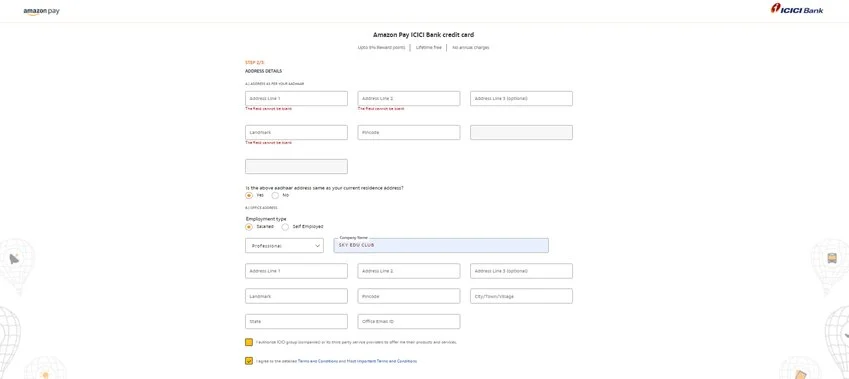Focus the Aadhaar Pincode field
This screenshot has height=379, width=849.
coord(409,133)
